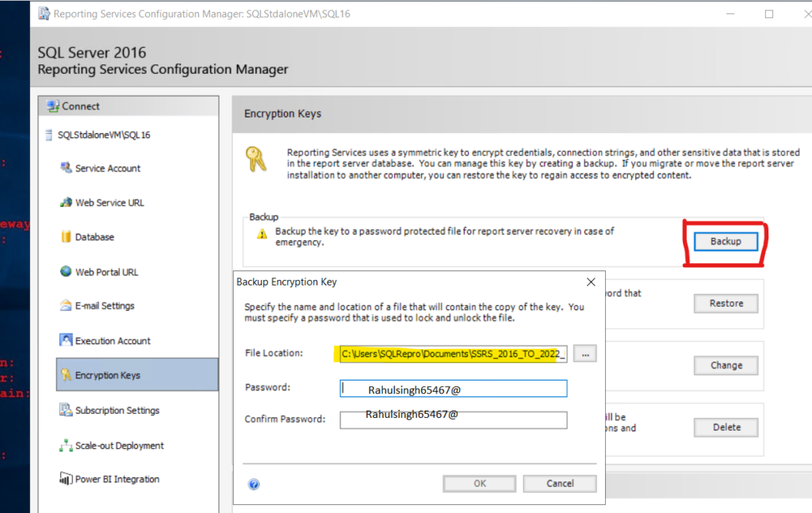Click the Reporting Services Configuration Manager header text
Viewport: 812px width, 513px height.
163,69
